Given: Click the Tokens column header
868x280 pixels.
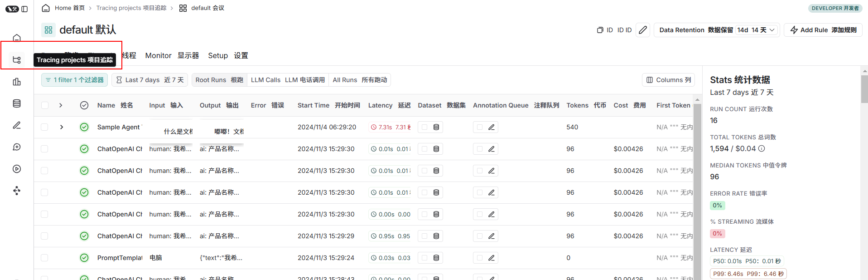Looking at the screenshot, I should [x=586, y=105].
